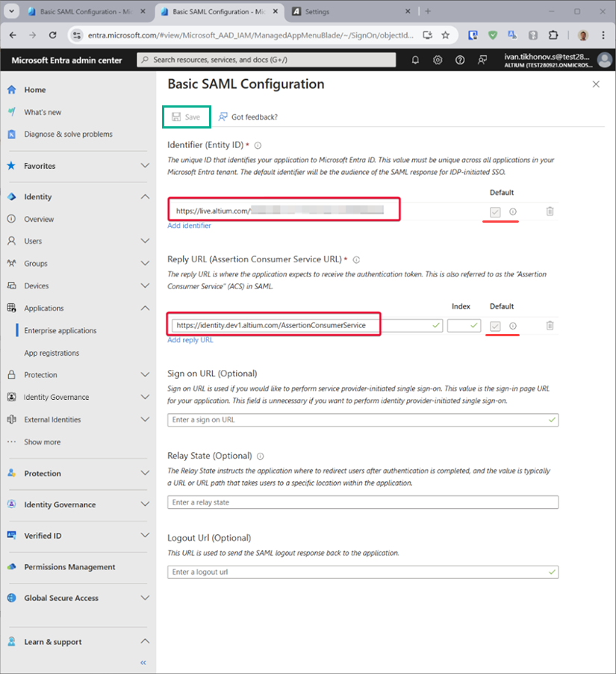The image size is (616, 674).
Task: Collapse the sidebar with the double-chevron icon
Action: [x=143, y=662]
